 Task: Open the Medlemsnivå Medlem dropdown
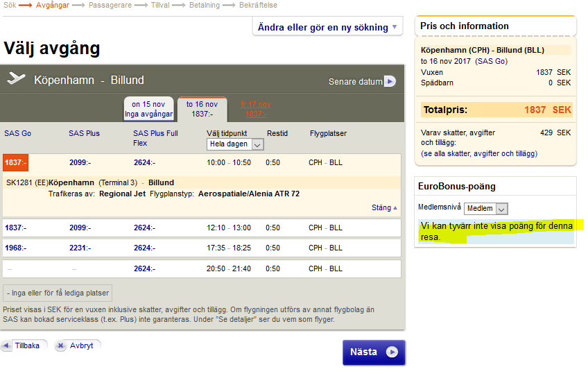coord(485,209)
